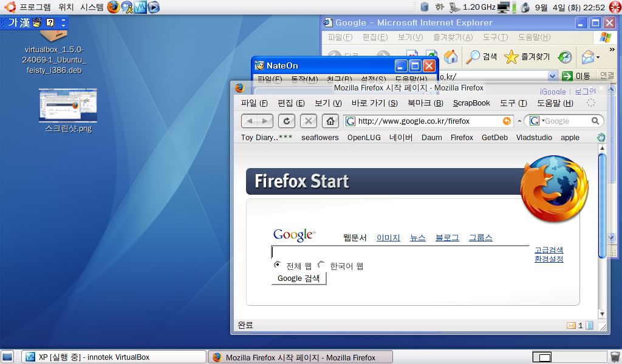Show desktop button in the bottom panel
Image resolution: width=622 pixels, height=364 pixels.
tap(7, 357)
